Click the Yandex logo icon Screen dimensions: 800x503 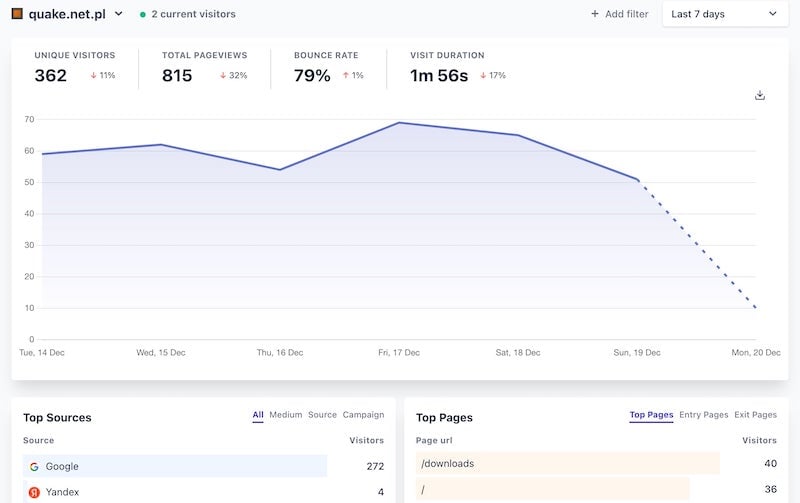[34, 492]
